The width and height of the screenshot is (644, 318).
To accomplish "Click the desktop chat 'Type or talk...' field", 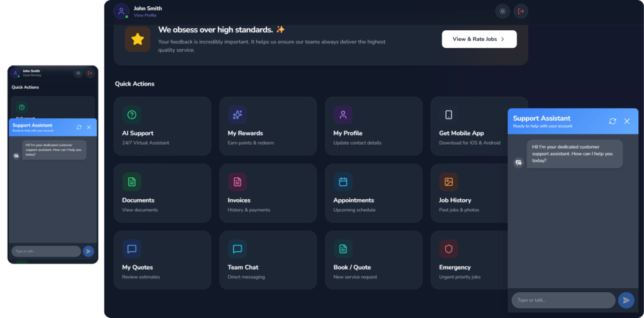I will pos(563,300).
